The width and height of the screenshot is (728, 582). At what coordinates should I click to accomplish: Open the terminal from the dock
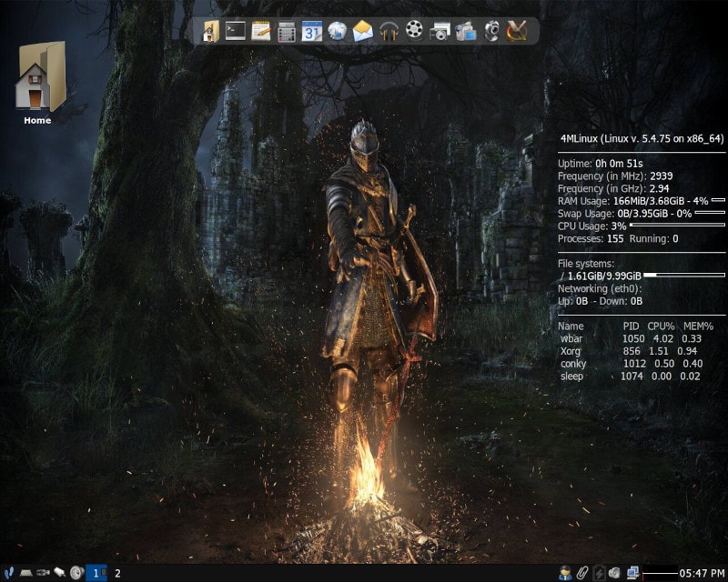tap(236, 31)
